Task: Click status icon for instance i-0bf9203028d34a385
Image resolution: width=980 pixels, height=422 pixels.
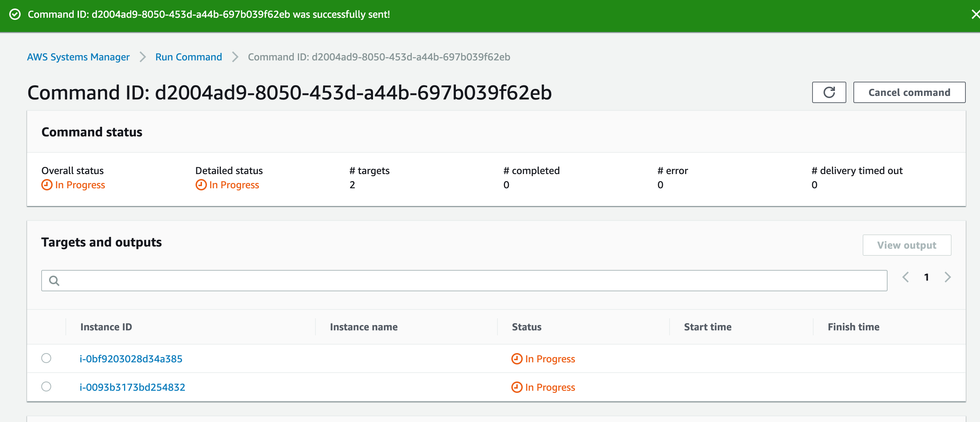Action: pyautogui.click(x=516, y=358)
